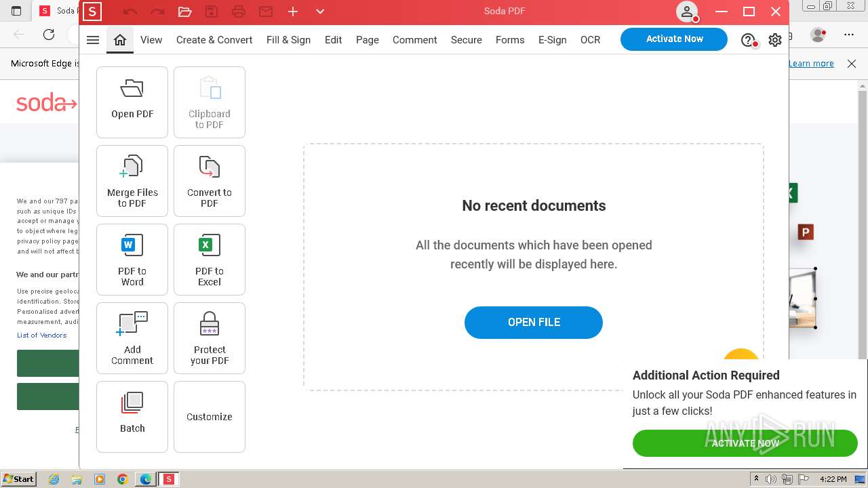
Task: Switch to Edge via taskbar icon
Action: 145,479
